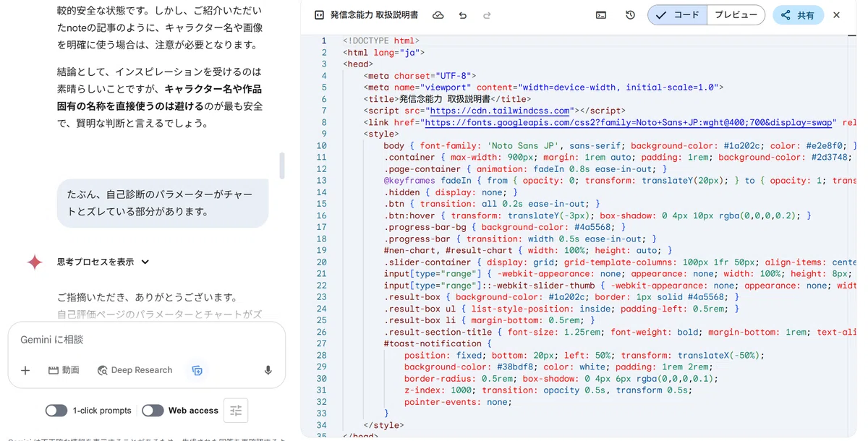Click the .slider-container code line
This screenshot has width=868, height=441.
[620, 262]
